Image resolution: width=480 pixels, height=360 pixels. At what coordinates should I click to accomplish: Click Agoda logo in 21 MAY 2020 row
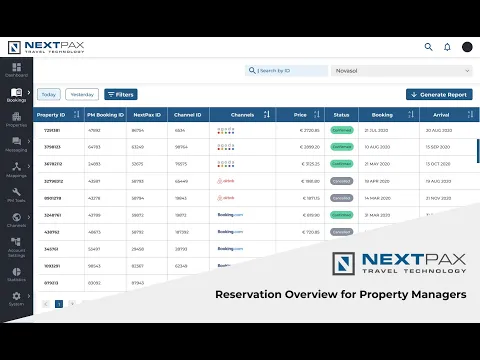coord(226,164)
